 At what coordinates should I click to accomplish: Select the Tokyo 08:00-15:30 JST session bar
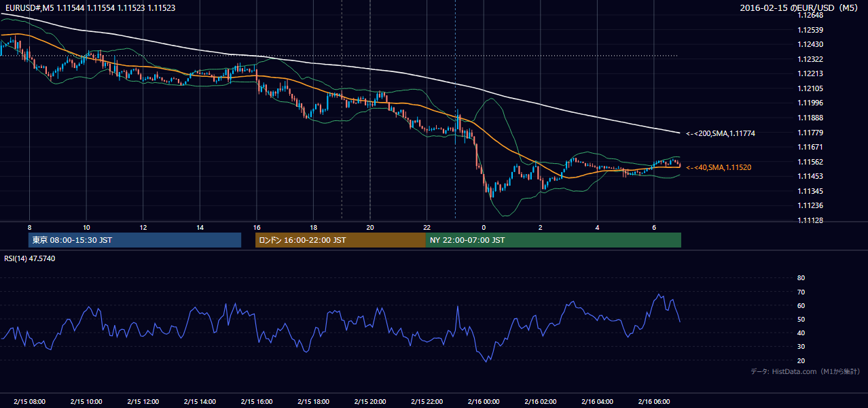(x=135, y=240)
